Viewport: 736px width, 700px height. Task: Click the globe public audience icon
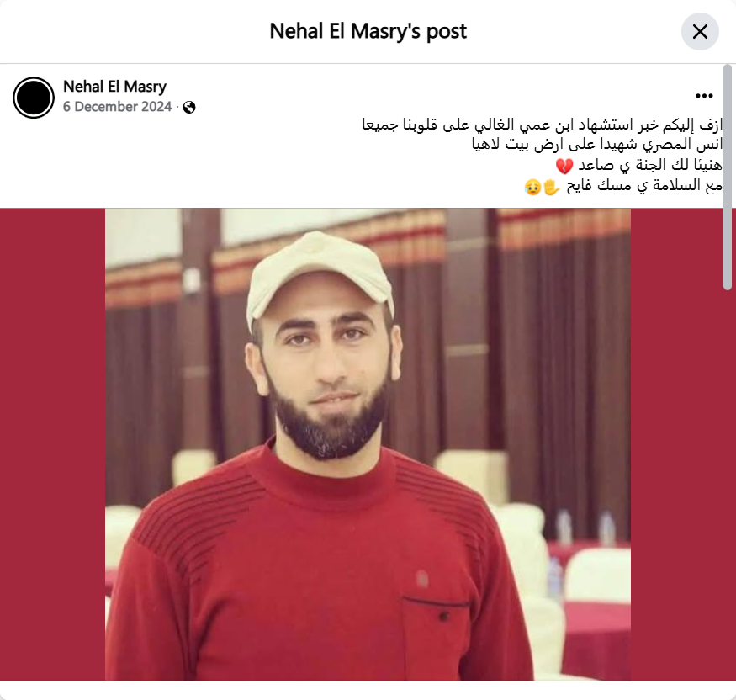189,108
